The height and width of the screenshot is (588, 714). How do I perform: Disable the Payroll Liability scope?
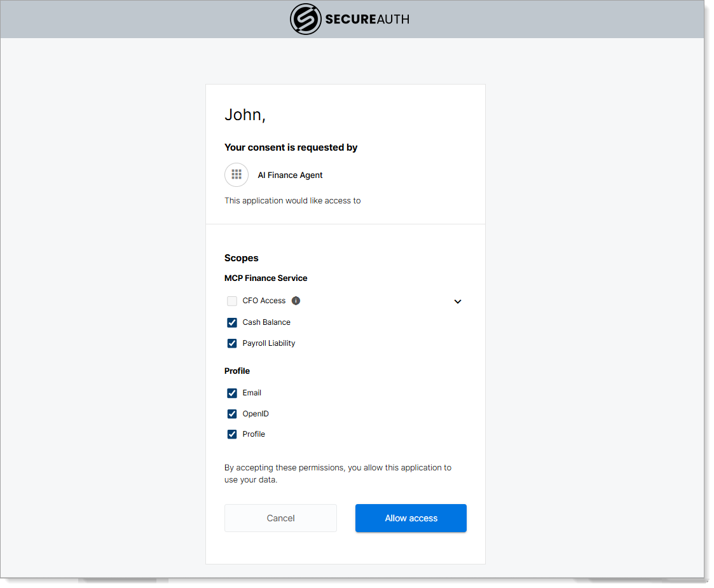point(232,343)
